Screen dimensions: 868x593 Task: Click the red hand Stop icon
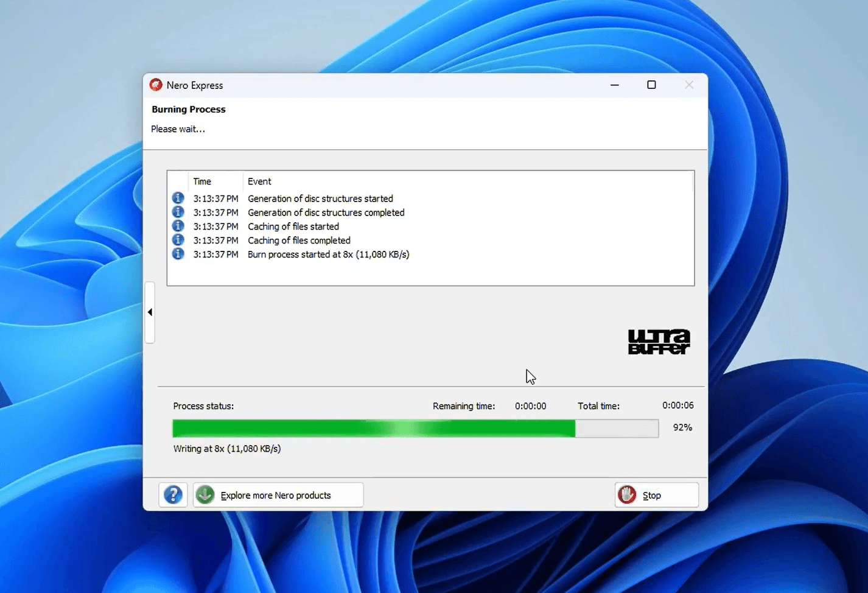(x=627, y=495)
